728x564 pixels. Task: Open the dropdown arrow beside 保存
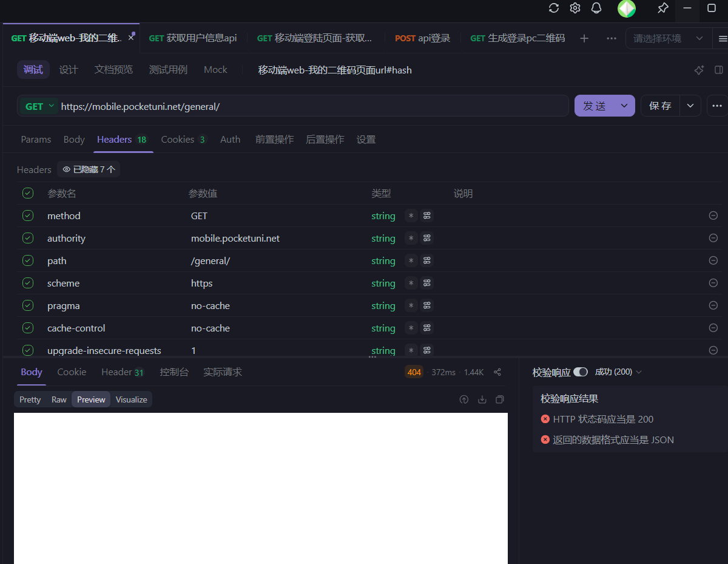690,106
